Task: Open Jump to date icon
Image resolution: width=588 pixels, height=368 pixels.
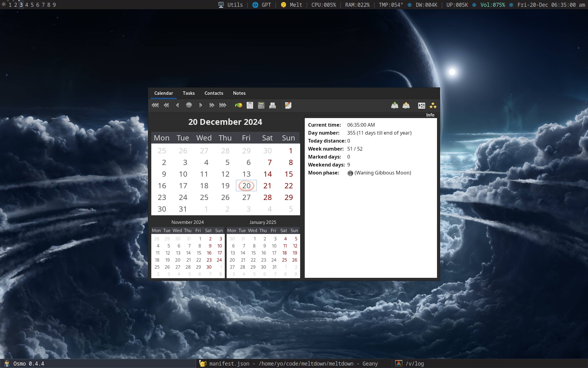Action: 239,105
